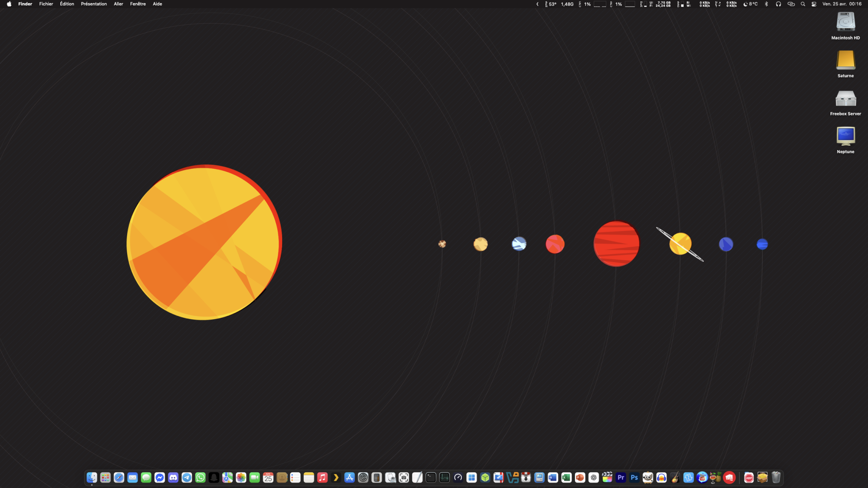
Task: Click the headphones icon in menu bar
Action: click(778, 4)
